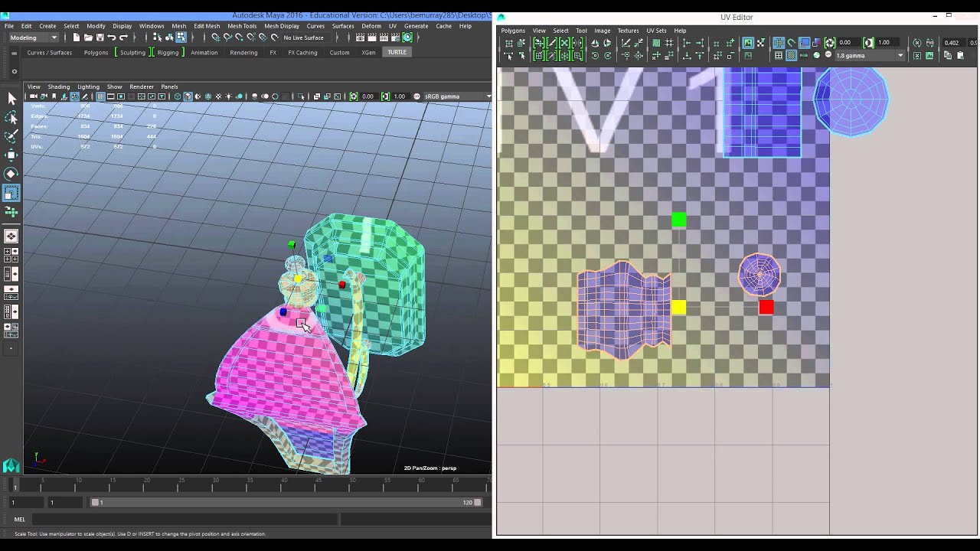This screenshot has width=980, height=551.
Task: Open the 1.8 gamma dropdown in UV Editor
Action: click(x=869, y=55)
